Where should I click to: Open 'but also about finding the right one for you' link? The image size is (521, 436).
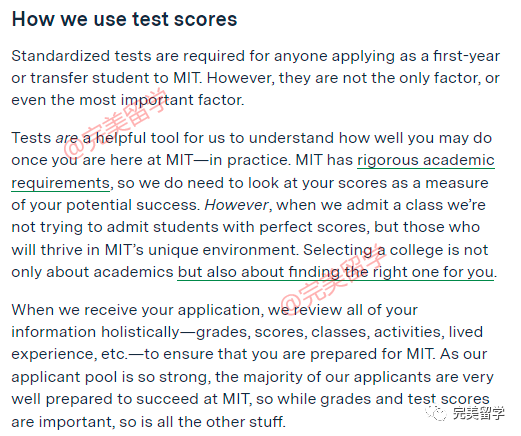coord(335,272)
